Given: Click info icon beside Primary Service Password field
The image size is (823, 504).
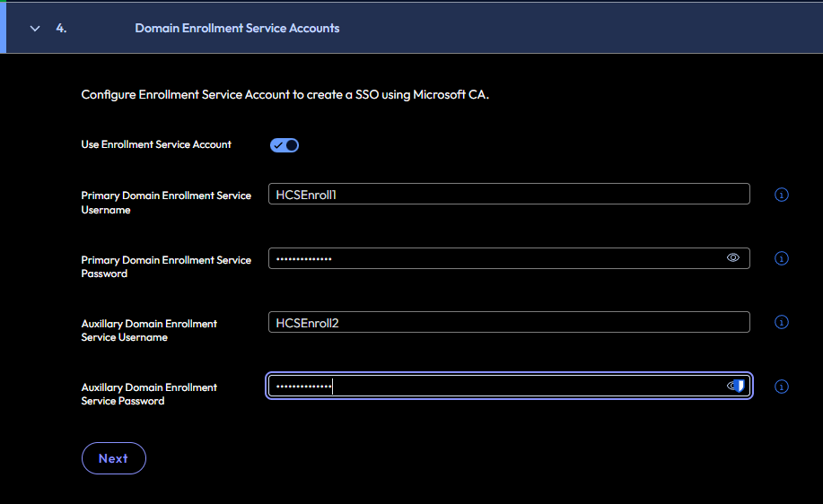Looking at the screenshot, I should tap(781, 258).
